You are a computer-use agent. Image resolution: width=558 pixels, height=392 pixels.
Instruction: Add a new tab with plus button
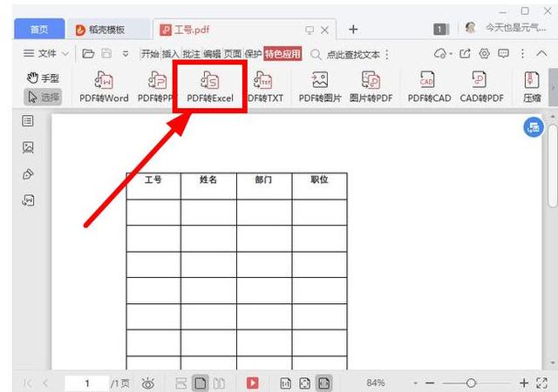[353, 29]
